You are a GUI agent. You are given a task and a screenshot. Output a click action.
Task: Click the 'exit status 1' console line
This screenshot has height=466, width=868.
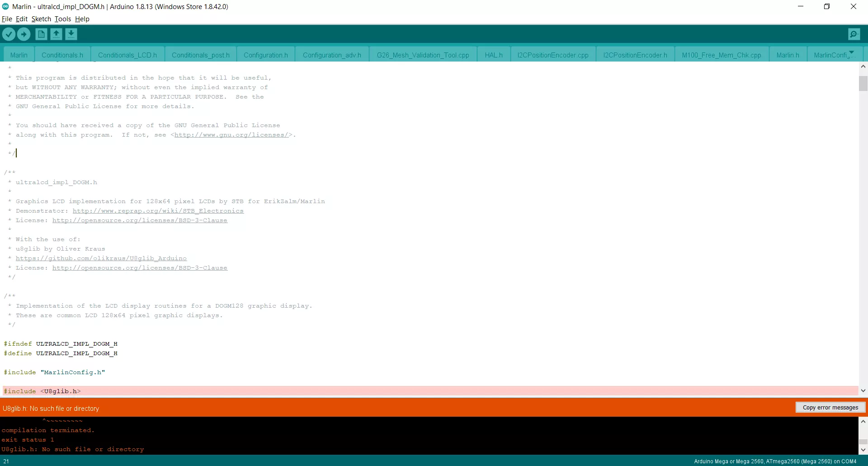28,440
